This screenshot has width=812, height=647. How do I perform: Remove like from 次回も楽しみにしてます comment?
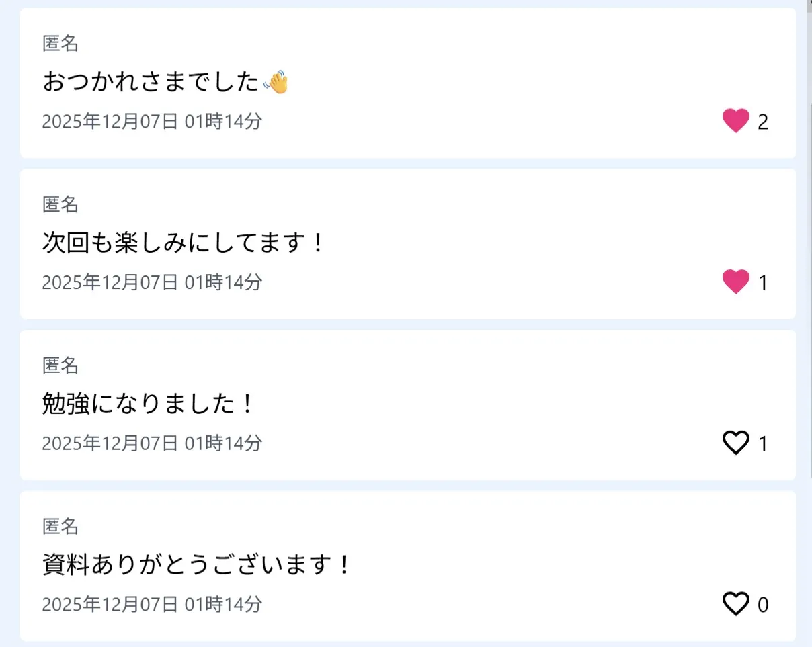click(735, 282)
